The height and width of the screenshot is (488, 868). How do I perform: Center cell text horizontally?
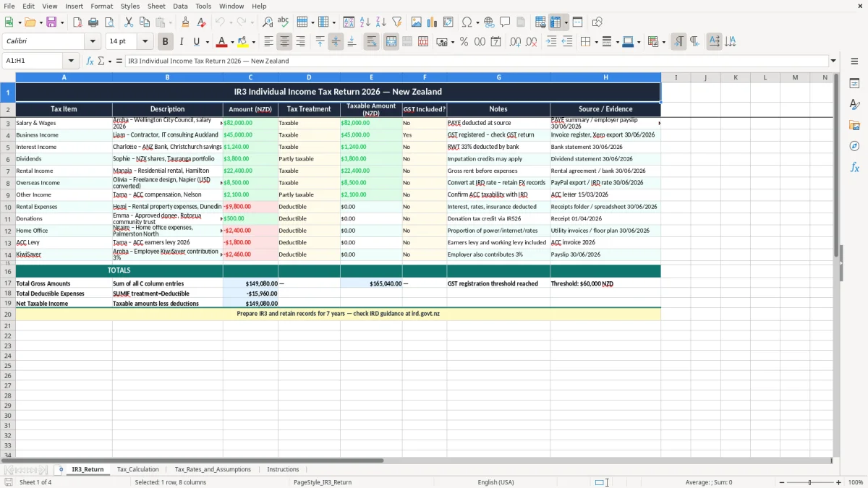tap(285, 42)
